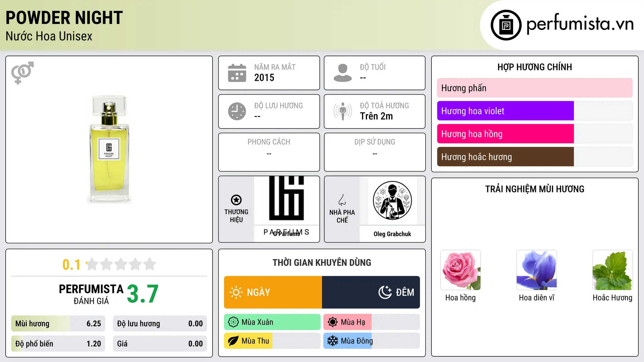
Task: Open the Hoa diên vĩ iris thumbnail
Action: click(x=536, y=270)
